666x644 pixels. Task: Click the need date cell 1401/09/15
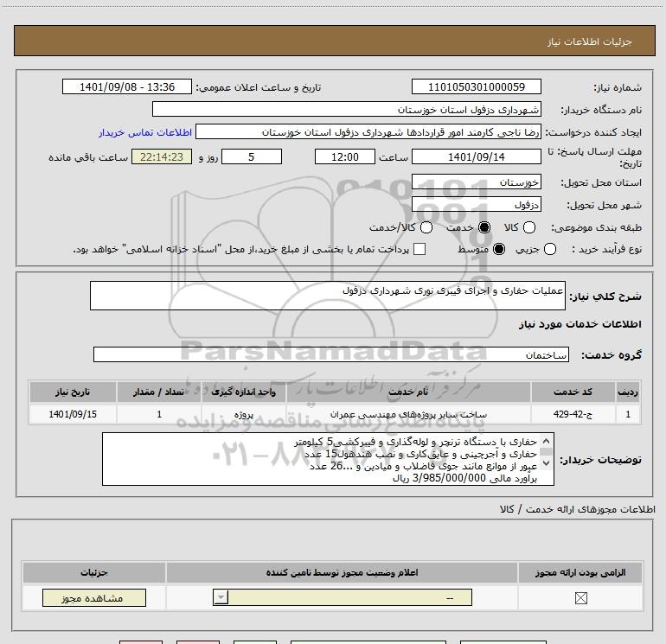coord(73,414)
